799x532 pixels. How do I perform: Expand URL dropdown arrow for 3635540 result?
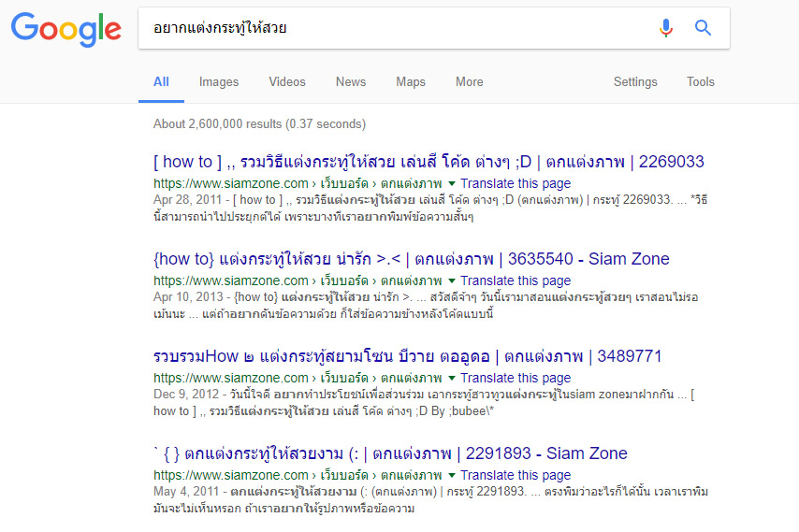click(x=452, y=280)
